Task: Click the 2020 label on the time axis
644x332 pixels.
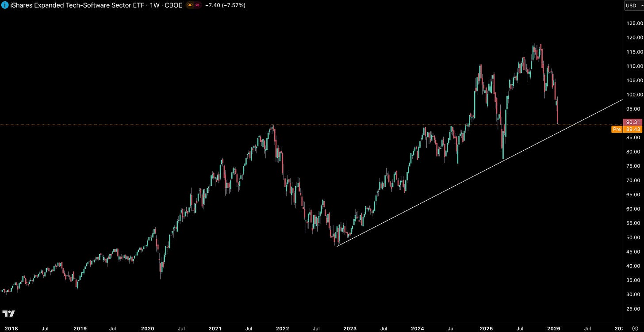Action: pos(147,328)
